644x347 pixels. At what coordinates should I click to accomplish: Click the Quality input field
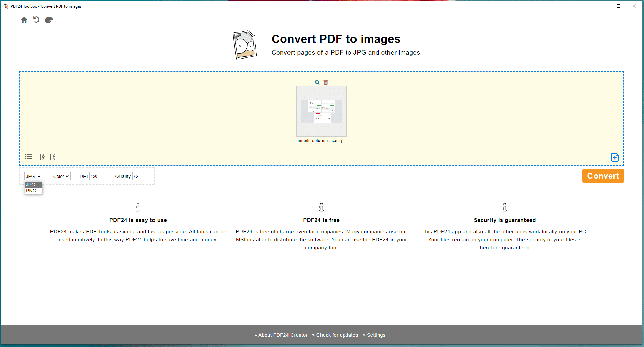pos(141,176)
